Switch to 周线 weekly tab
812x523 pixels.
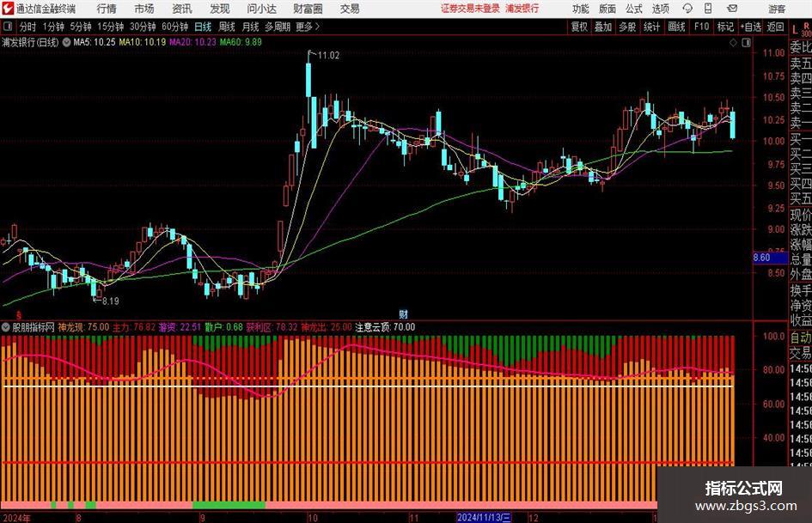click(x=226, y=27)
